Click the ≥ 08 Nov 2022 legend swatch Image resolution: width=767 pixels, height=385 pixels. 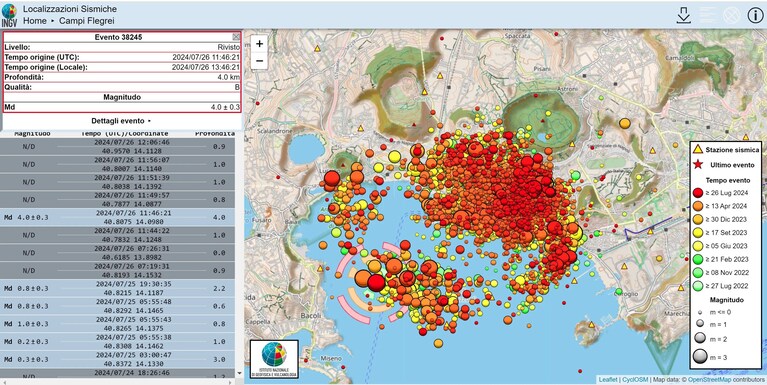pos(699,272)
